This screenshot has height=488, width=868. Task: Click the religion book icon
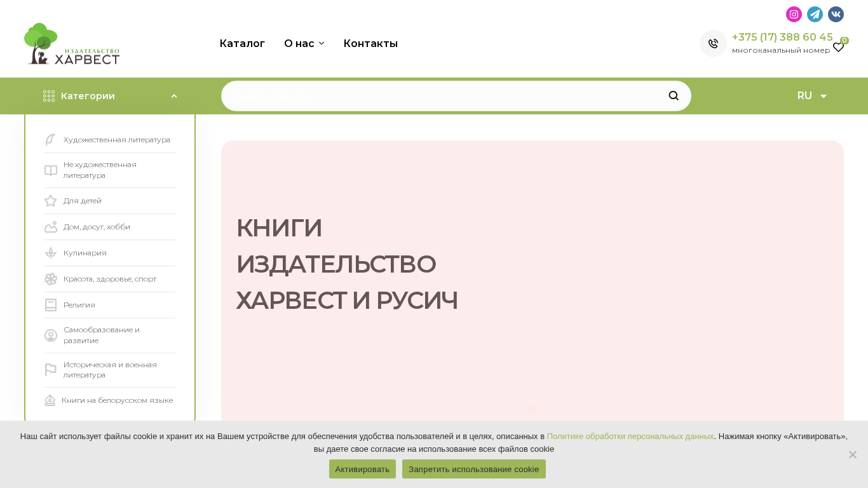click(x=51, y=305)
